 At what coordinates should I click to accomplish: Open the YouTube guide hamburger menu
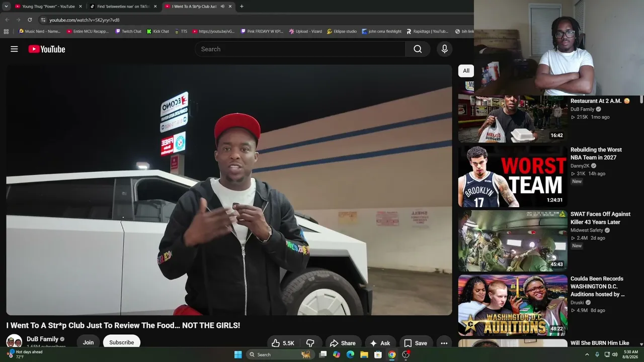[x=14, y=49]
